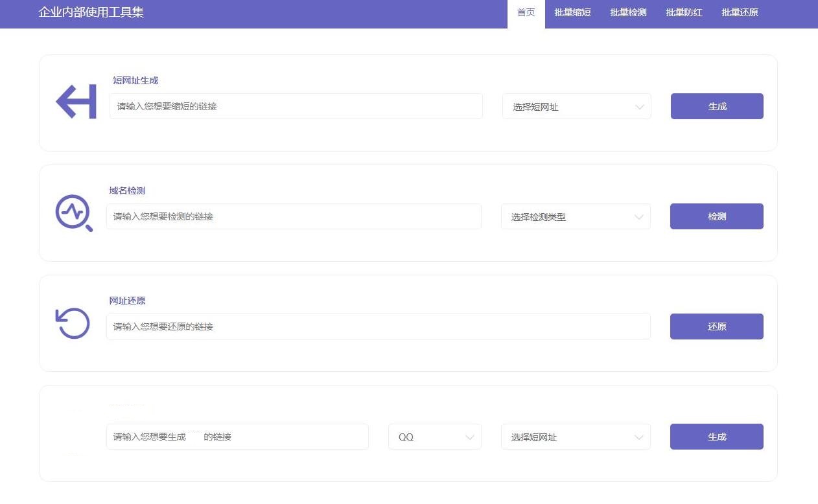Screen dimensions: 818x504
Task: Click the 还原 button
Action: pos(716,326)
